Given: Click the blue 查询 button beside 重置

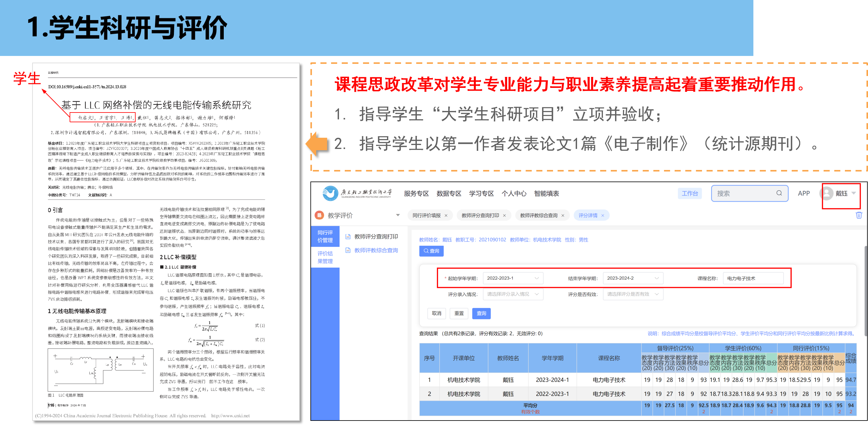Looking at the screenshot, I should (481, 313).
